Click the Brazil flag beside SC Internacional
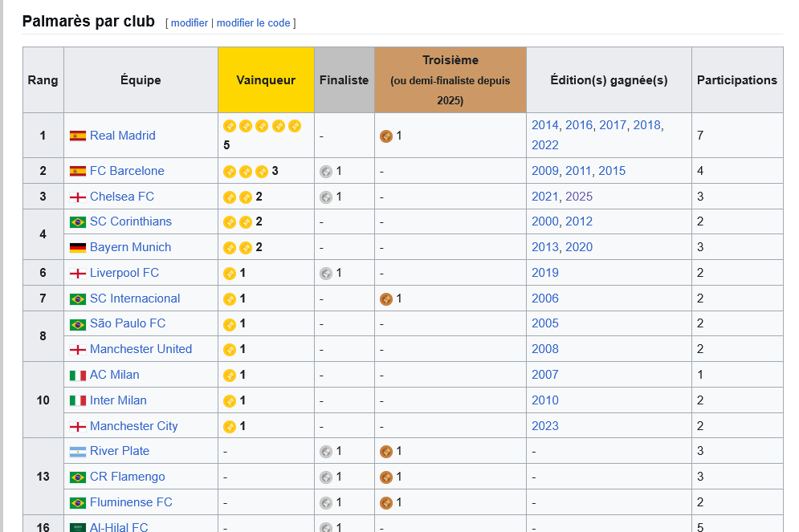799x532 pixels. (x=77, y=298)
